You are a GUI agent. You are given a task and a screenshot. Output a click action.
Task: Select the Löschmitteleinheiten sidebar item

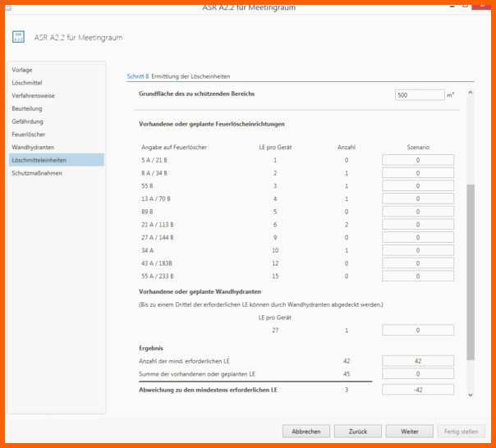pos(39,160)
